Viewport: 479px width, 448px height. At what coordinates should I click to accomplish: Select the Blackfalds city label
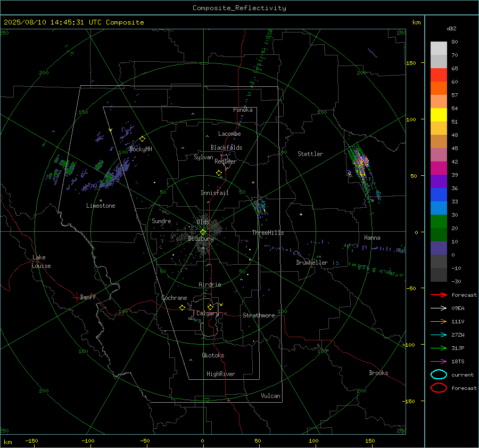click(226, 148)
